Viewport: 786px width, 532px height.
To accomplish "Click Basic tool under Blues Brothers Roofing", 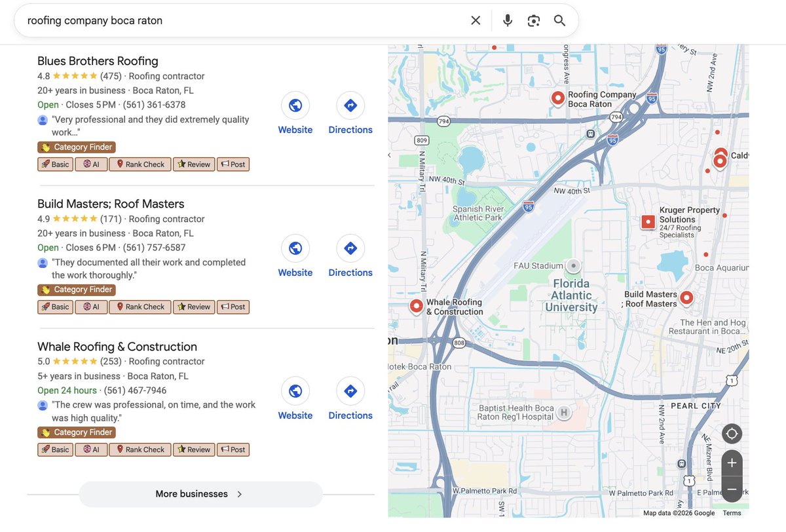I will coord(55,164).
